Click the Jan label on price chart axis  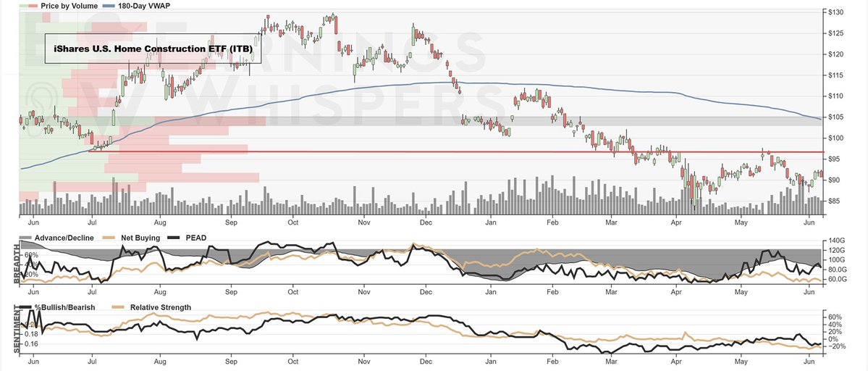[x=490, y=222]
